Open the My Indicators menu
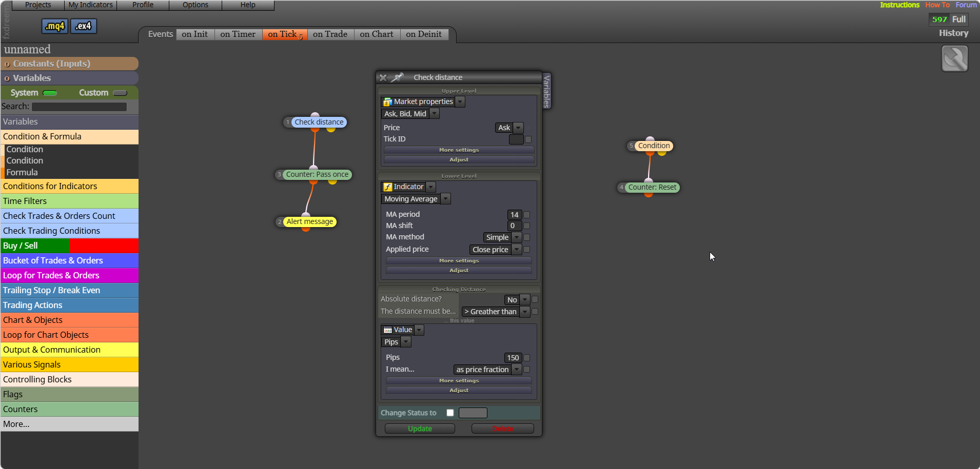The height and width of the screenshot is (469, 980). [x=90, y=5]
